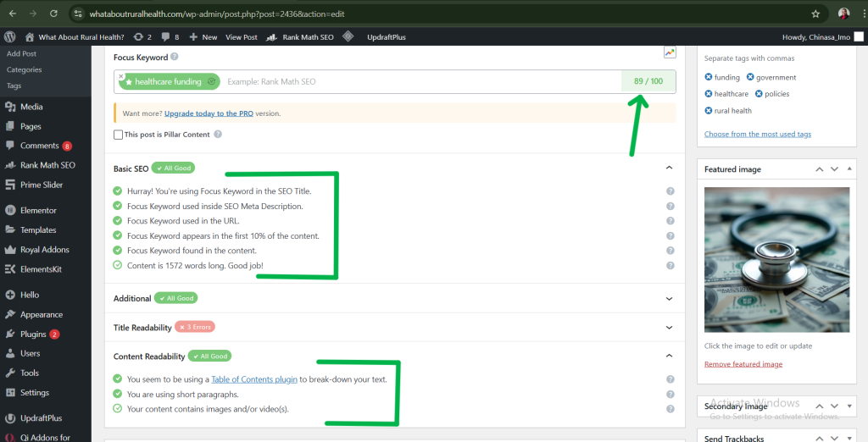Screen dimensions: 868x442
Task: Click the updates icon in admin bar
Action: [138, 37]
